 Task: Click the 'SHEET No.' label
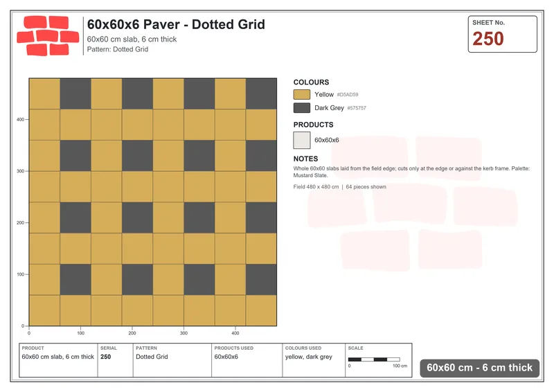(489, 23)
